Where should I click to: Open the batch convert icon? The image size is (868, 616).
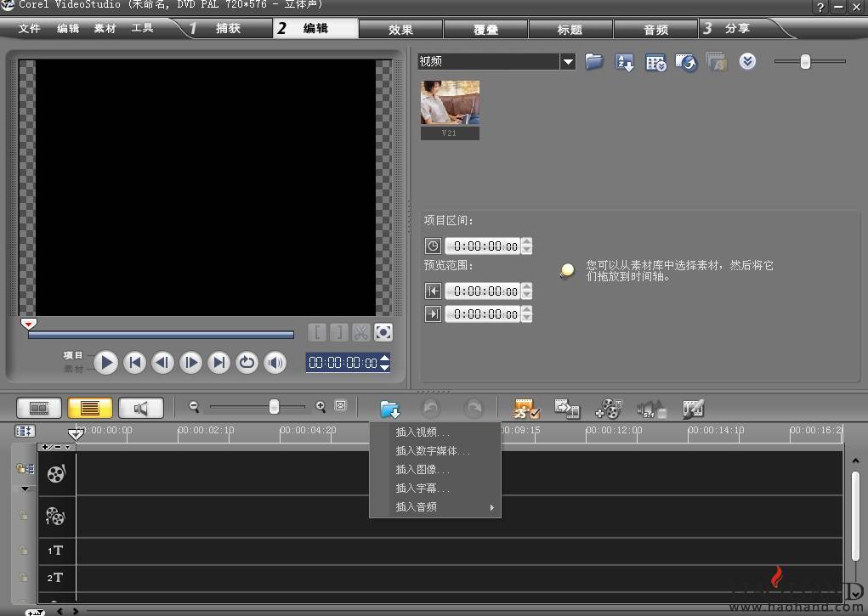(x=567, y=409)
